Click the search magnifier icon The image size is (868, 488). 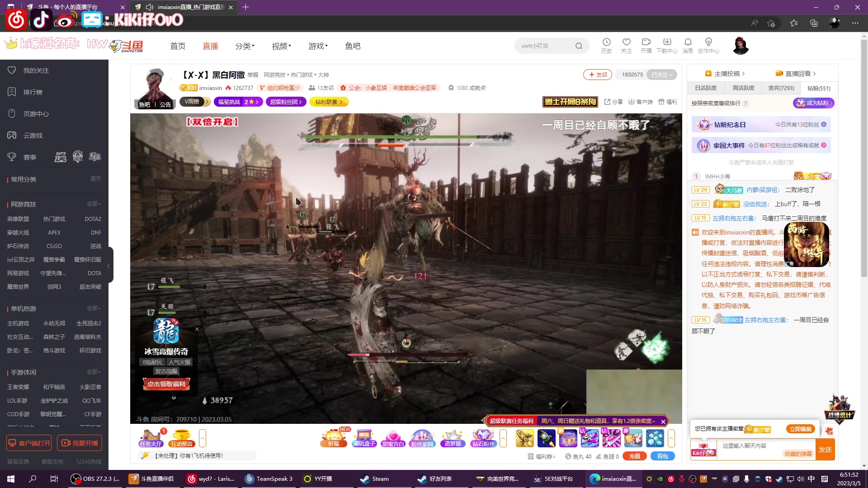coord(579,46)
